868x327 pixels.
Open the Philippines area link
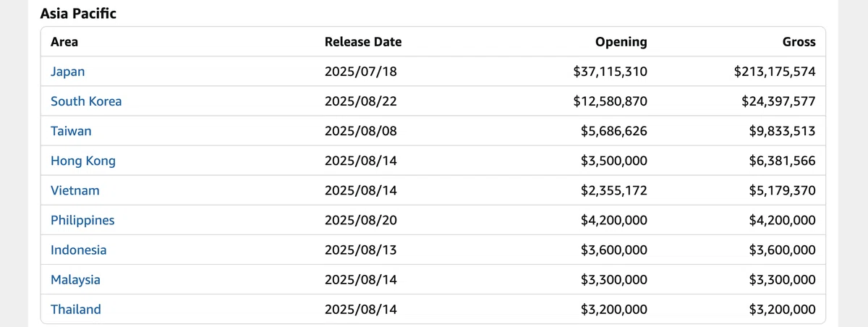[82, 220]
